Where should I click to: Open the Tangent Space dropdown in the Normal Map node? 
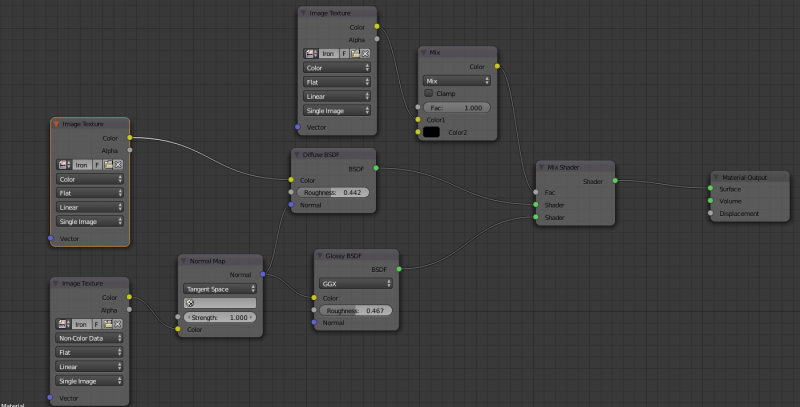pos(219,288)
